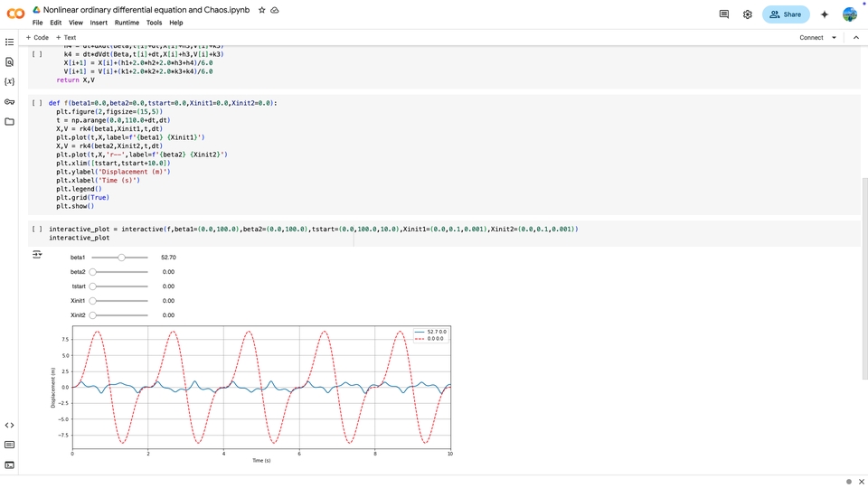
Task: Click the beta2 slider label
Action: 78,272
